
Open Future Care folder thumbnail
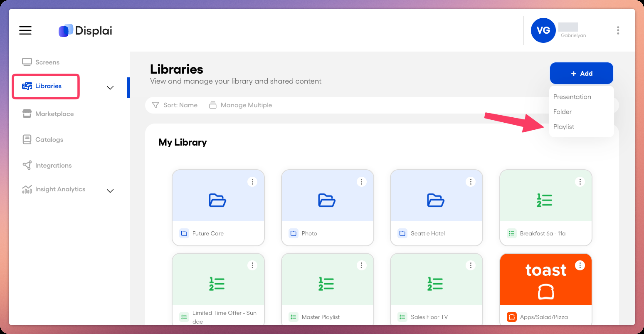coord(218,195)
